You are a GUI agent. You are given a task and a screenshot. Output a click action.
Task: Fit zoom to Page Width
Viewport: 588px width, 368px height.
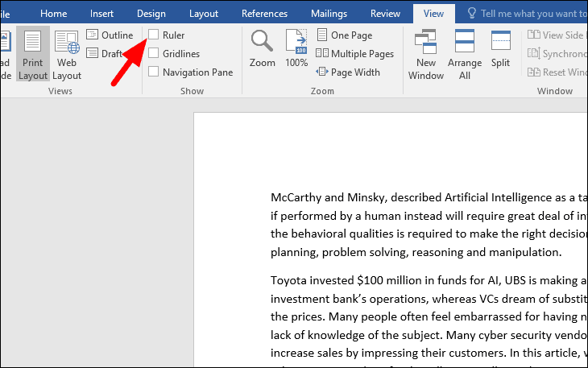[x=348, y=72]
